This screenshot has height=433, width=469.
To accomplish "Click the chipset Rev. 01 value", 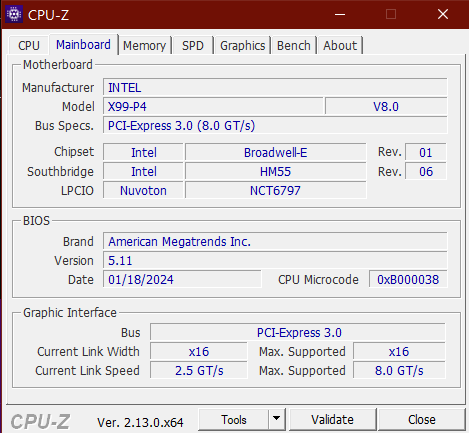I will tap(426, 152).
